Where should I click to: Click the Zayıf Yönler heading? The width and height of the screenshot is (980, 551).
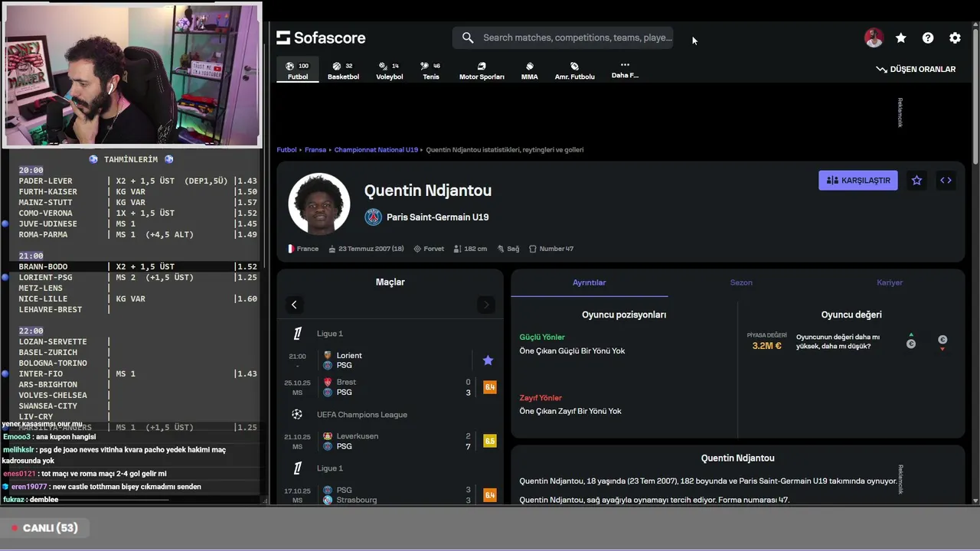[541, 398]
